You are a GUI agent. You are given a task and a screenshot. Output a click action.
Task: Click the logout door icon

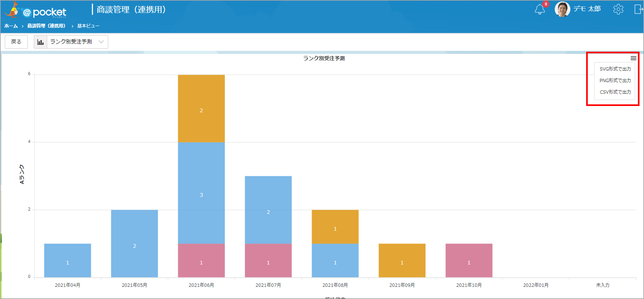(x=639, y=9)
